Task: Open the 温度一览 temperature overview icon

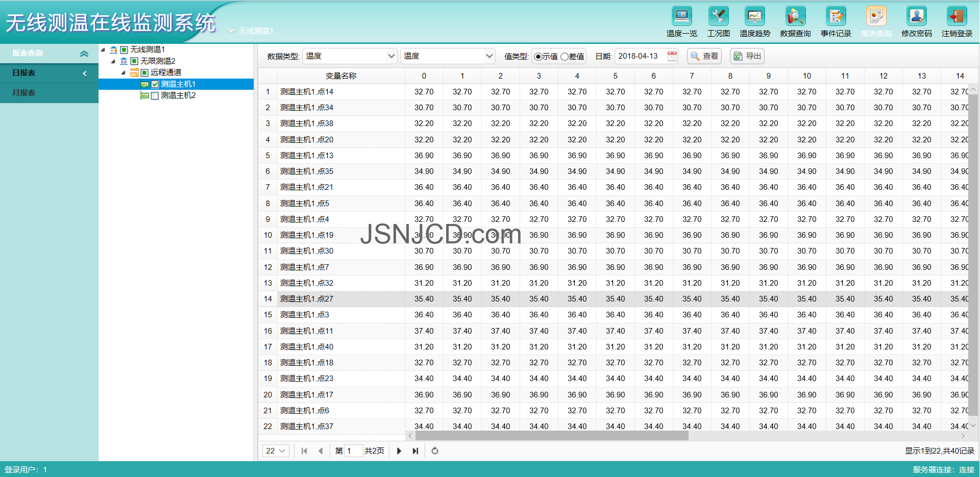Action: (681, 22)
